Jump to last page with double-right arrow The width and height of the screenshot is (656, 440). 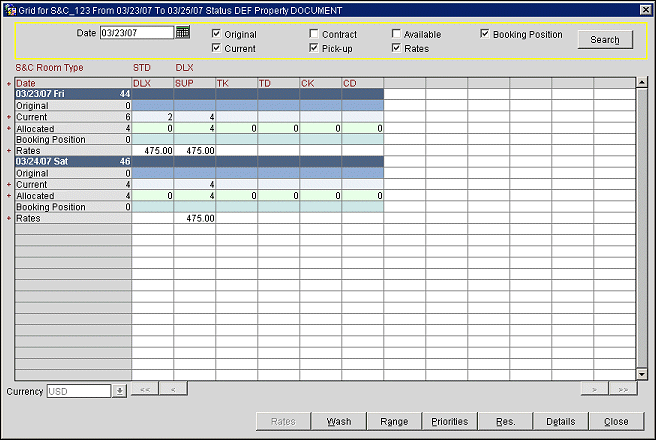pyautogui.click(x=623, y=389)
